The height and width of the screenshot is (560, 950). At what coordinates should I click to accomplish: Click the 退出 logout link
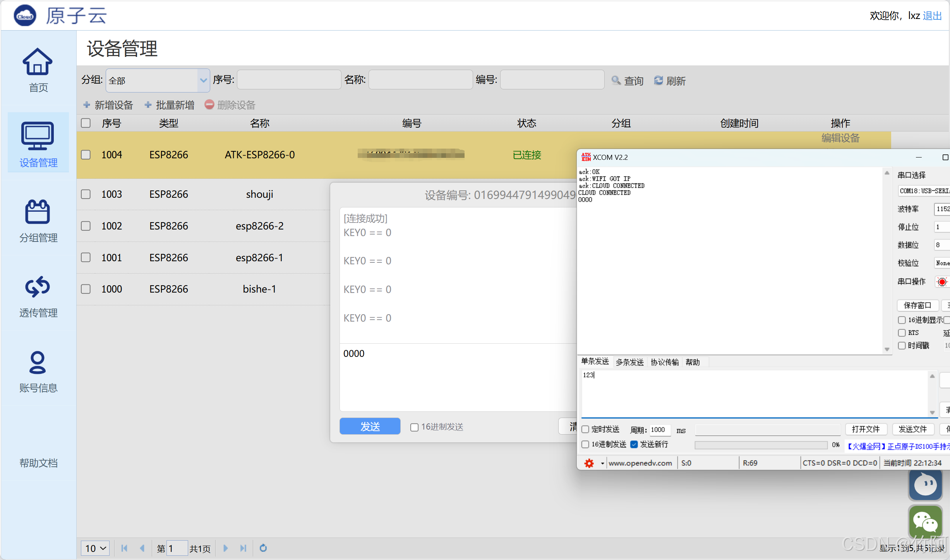[x=932, y=15]
